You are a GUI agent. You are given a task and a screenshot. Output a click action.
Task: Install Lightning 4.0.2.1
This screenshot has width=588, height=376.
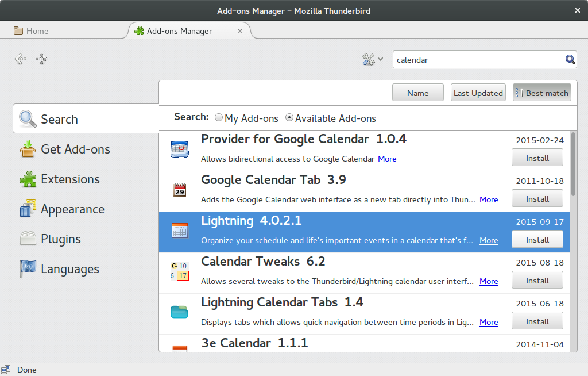(x=537, y=240)
